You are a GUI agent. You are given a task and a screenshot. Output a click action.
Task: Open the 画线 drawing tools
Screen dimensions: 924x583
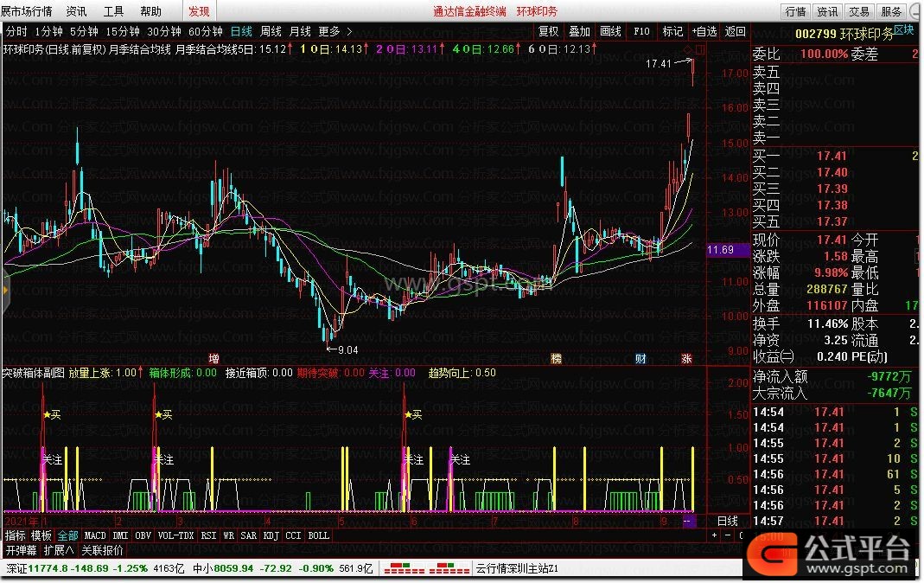610,31
